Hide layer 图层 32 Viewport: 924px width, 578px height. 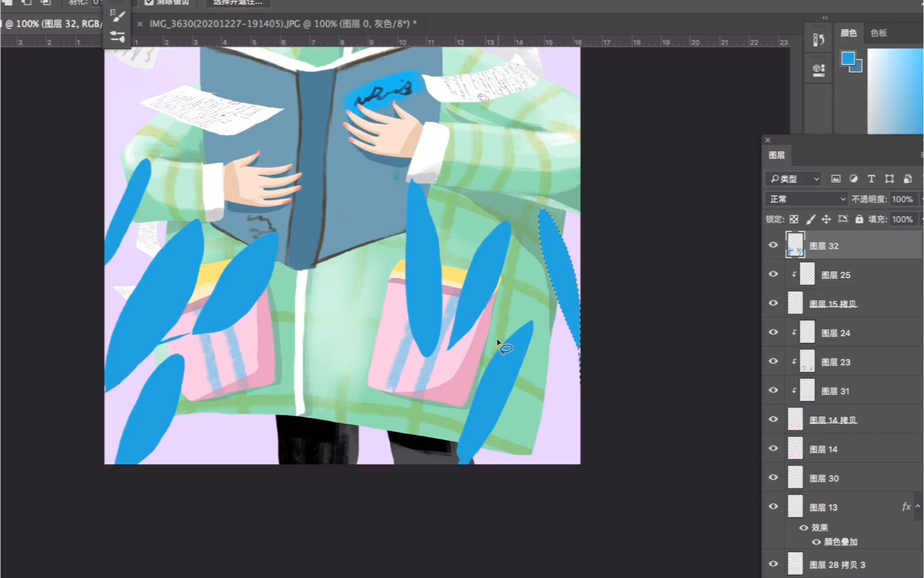pyautogui.click(x=773, y=246)
